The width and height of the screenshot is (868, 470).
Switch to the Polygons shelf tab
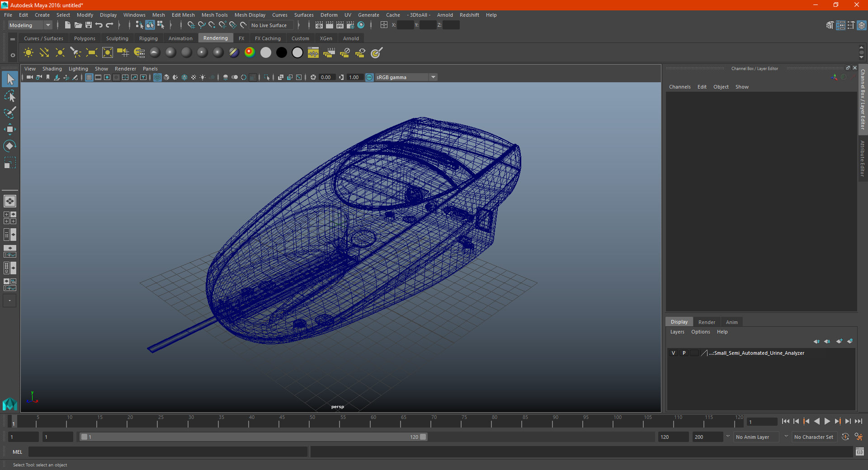point(85,38)
